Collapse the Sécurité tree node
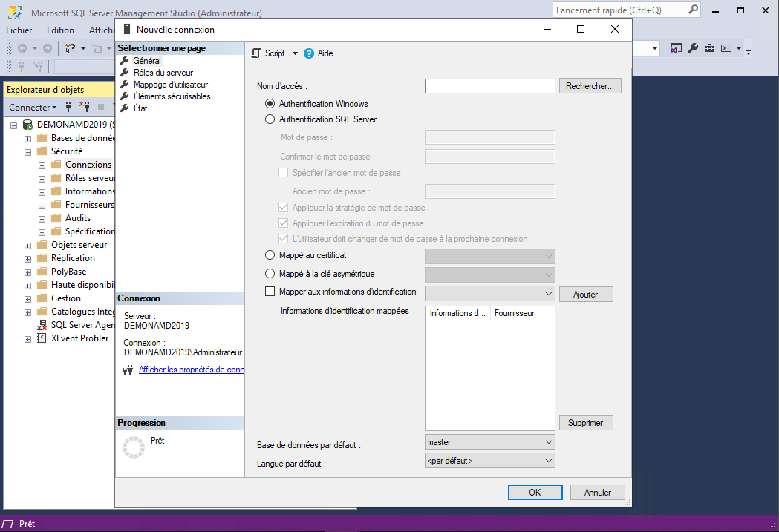 (x=27, y=152)
